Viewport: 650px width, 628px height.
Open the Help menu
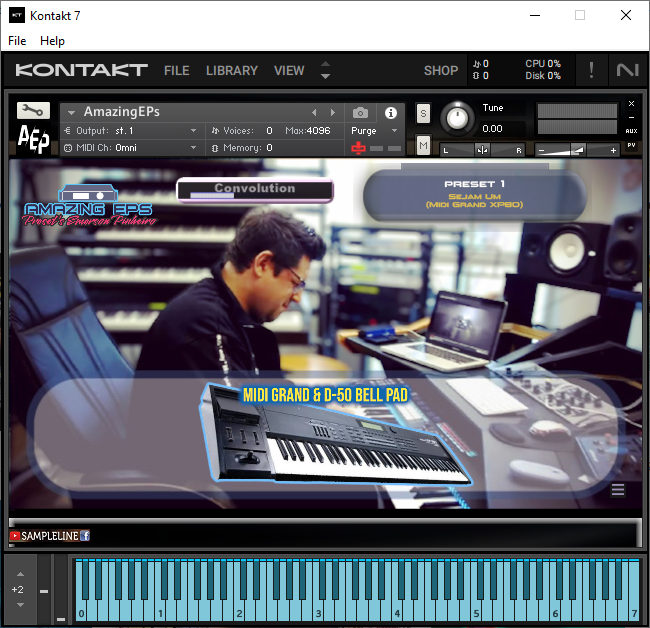tap(52, 41)
